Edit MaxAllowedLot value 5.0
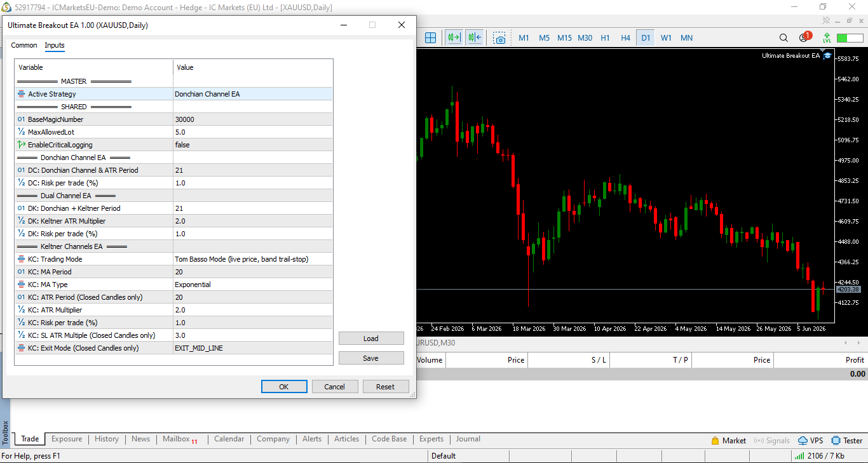 point(253,132)
